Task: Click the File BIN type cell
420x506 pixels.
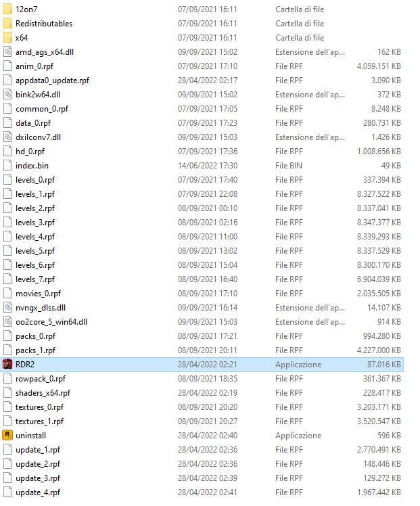Action: pyautogui.click(x=289, y=165)
